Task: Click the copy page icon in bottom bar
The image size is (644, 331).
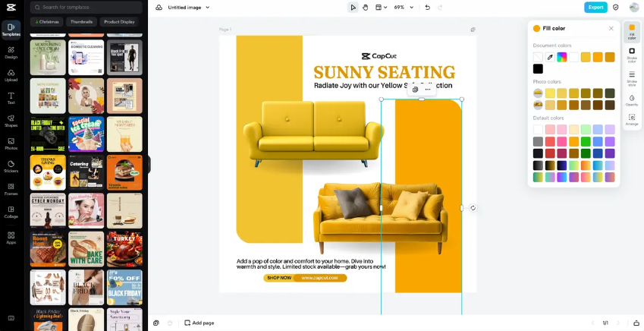Action: 156,323
